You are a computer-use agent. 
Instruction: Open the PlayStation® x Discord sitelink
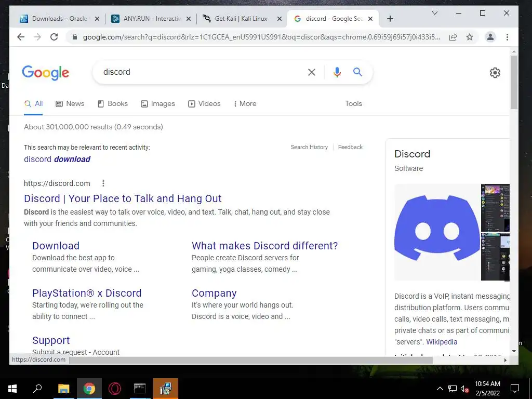(87, 293)
